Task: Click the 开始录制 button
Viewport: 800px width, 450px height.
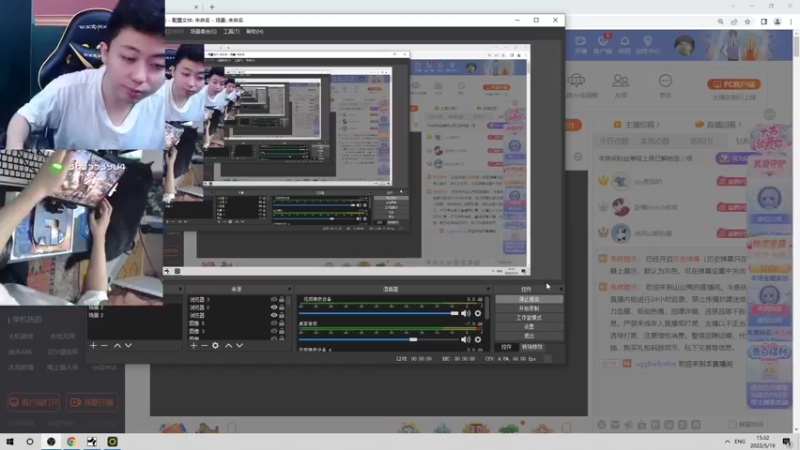Action: tap(529, 309)
